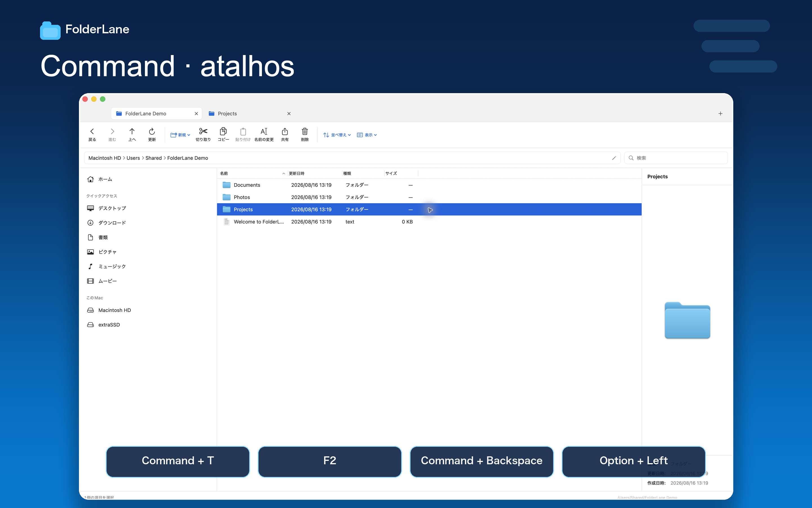Click the red close window button

85,99
